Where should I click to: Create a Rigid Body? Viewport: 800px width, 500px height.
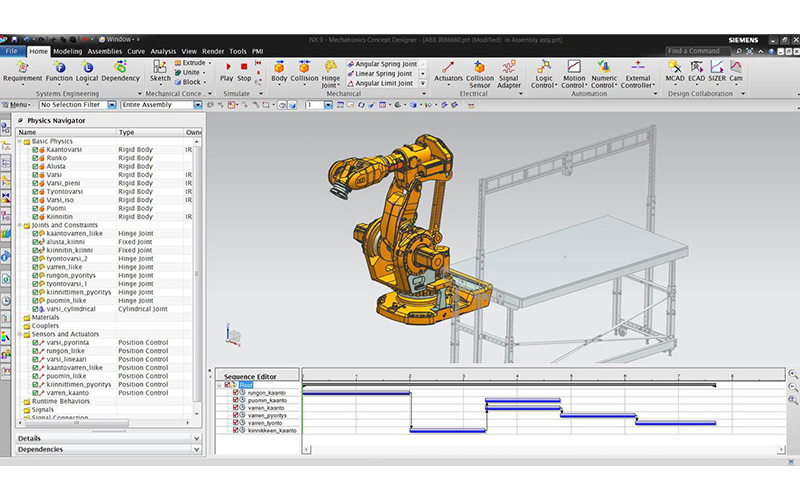click(279, 72)
